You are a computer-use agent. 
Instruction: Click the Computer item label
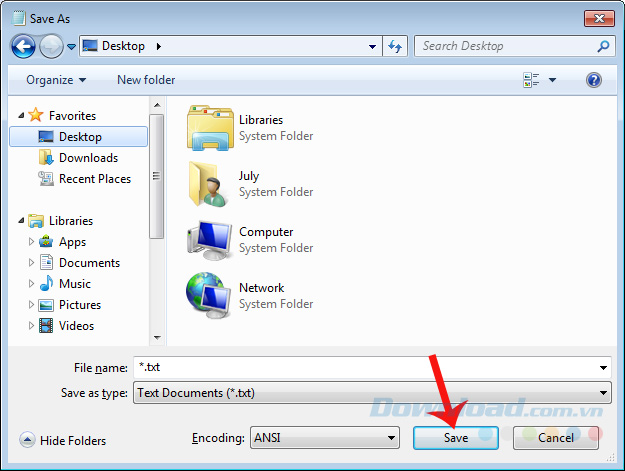pyautogui.click(x=266, y=232)
